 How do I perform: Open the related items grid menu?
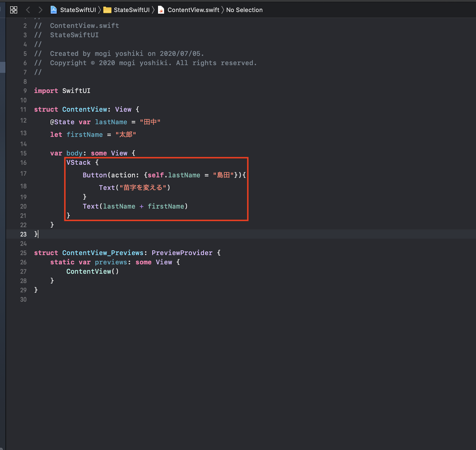(x=14, y=10)
